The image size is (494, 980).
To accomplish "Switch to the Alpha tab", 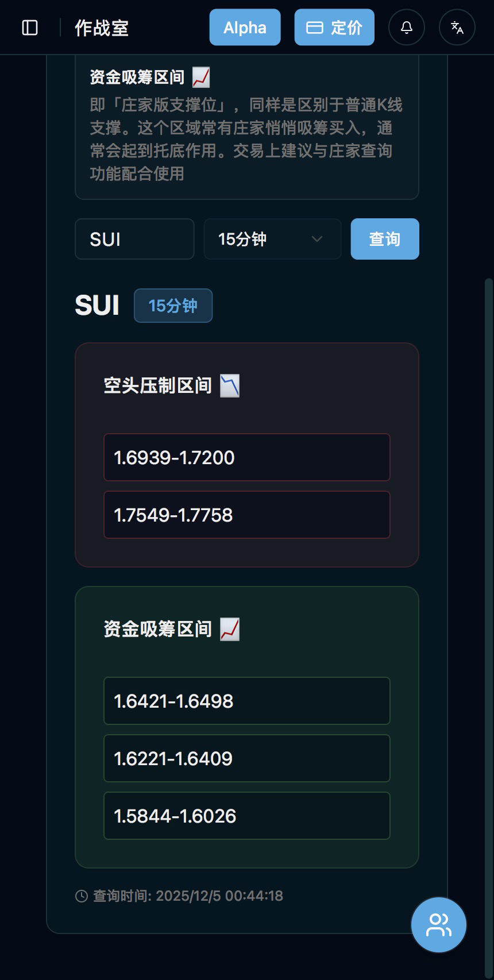I will tap(245, 28).
